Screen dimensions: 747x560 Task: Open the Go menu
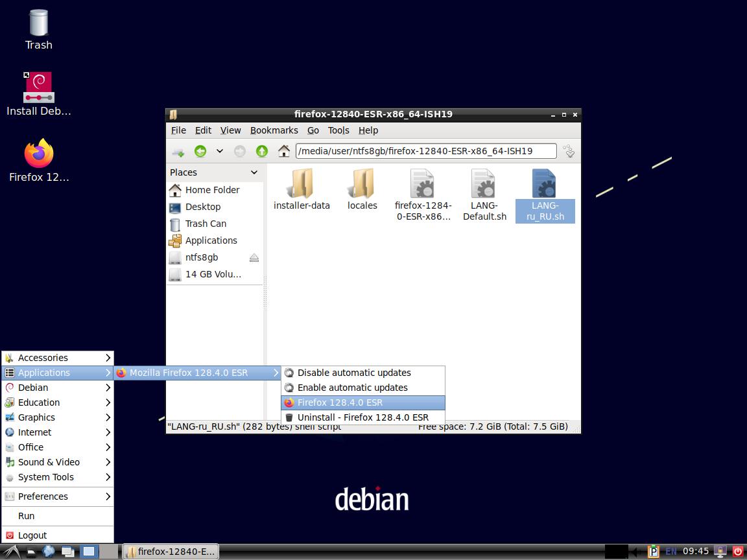[x=313, y=130]
